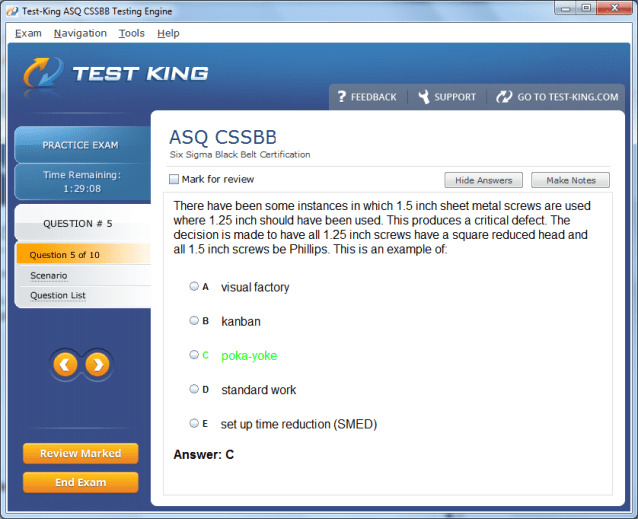Choose answer C poka-yoke
This screenshot has height=519, width=638.
pos(194,355)
